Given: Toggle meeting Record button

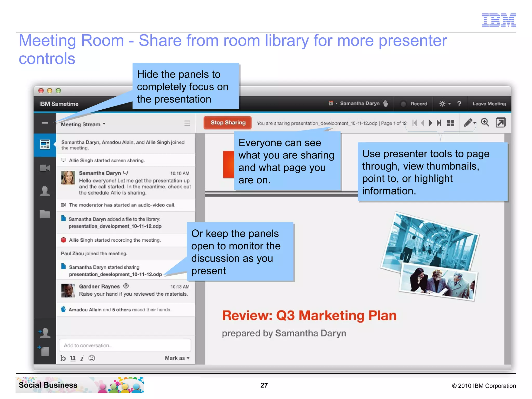Looking at the screenshot, I should [x=414, y=104].
